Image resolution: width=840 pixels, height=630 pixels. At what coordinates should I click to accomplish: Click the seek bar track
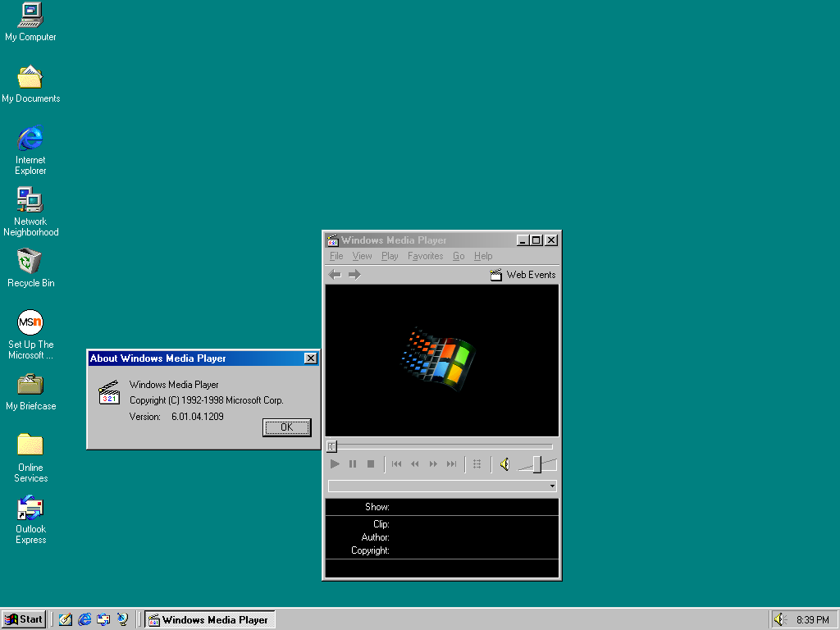coord(443,447)
